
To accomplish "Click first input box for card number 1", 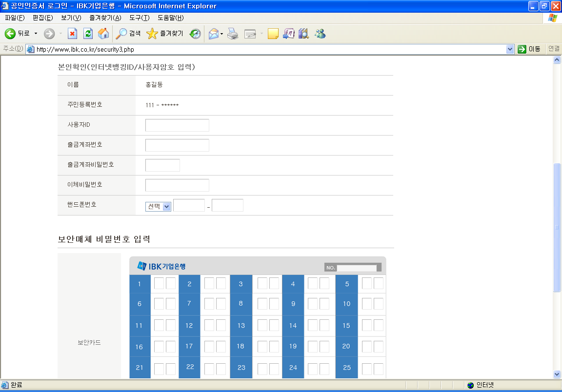I will [x=159, y=283].
